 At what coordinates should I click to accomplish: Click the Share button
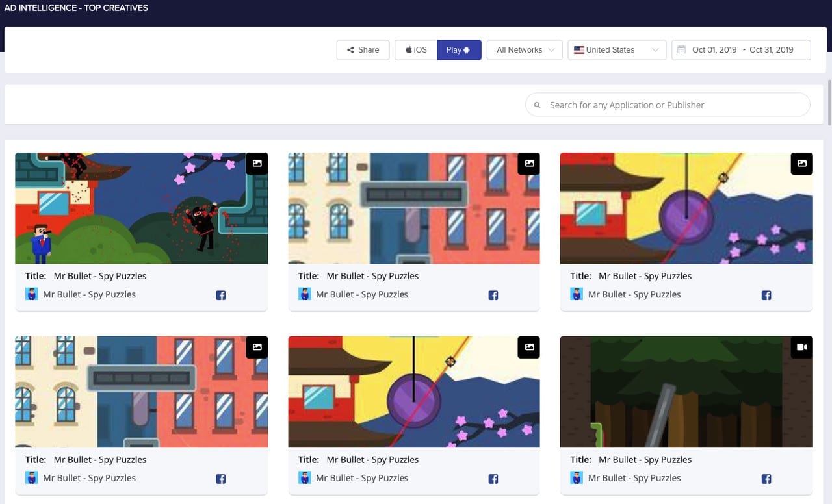point(363,50)
